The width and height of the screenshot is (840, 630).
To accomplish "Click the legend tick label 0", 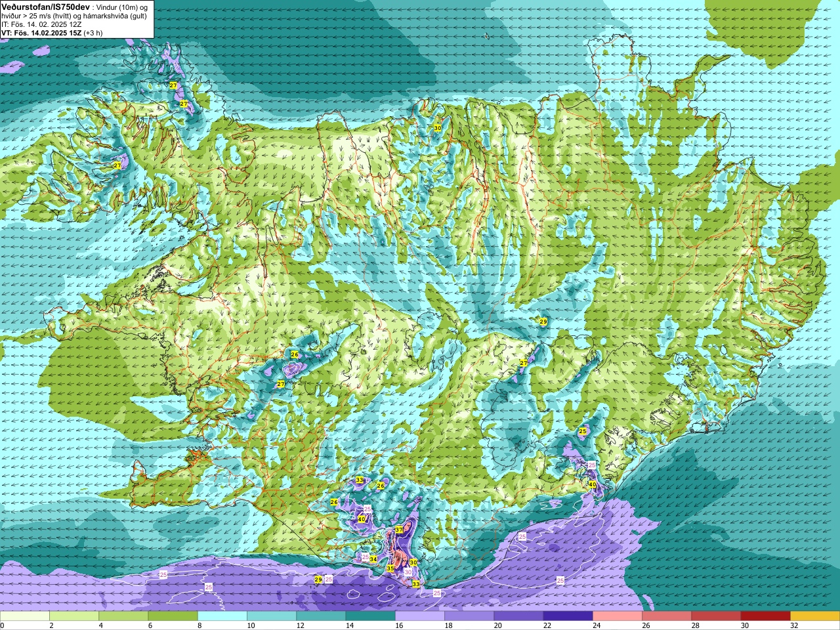I will (3, 625).
